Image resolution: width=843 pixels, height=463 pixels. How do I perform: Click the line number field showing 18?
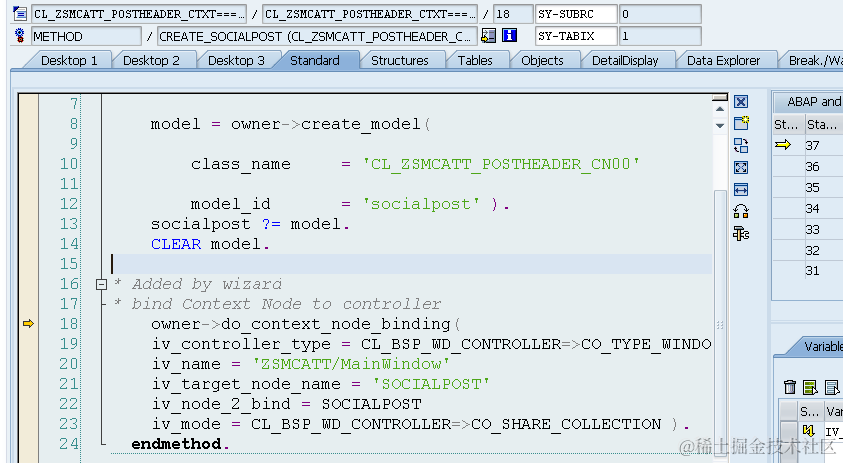pos(513,14)
